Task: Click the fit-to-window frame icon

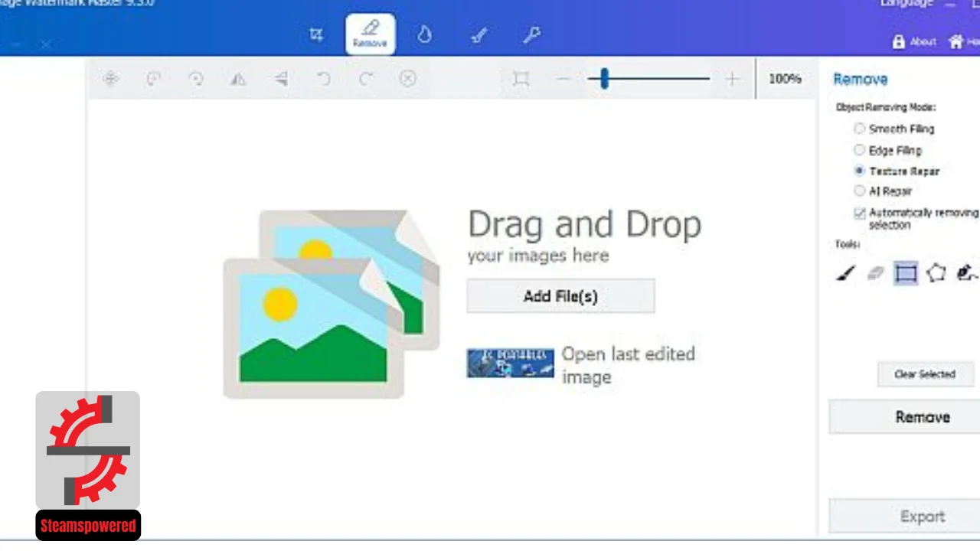Action: point(521,79)
